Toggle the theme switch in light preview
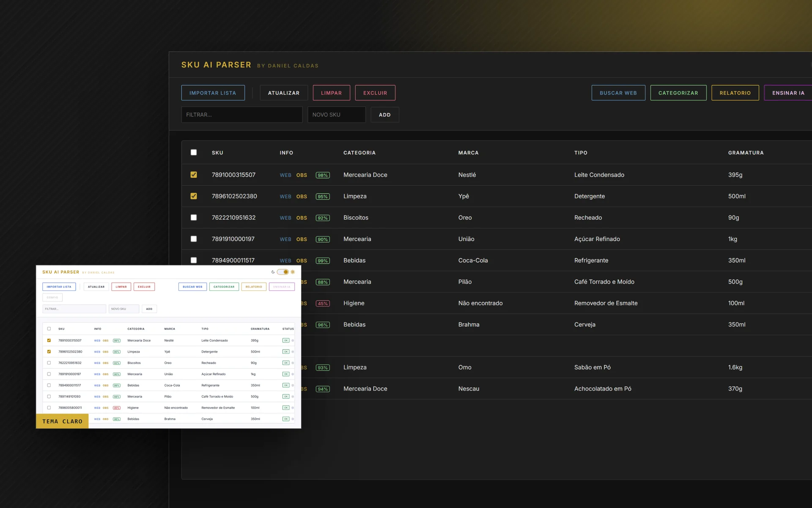The image size is (812, 508). coord(283,272)
